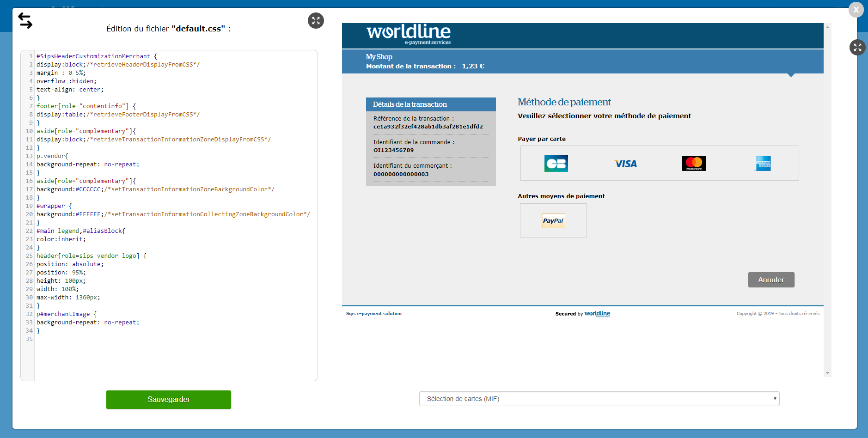Click the background:#CCCCCC code line
The width and height of the screenshot is (868, 438).
[x=155, y=189]
